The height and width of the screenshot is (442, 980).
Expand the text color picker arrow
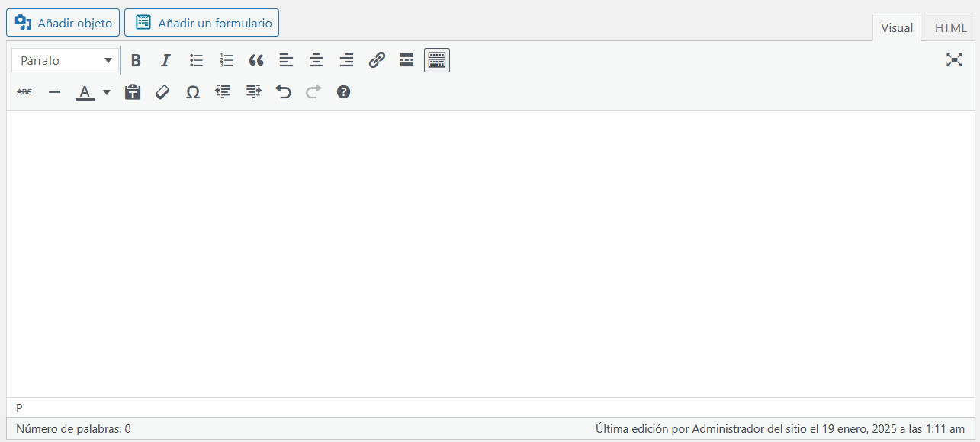click(x=107, y=92)
